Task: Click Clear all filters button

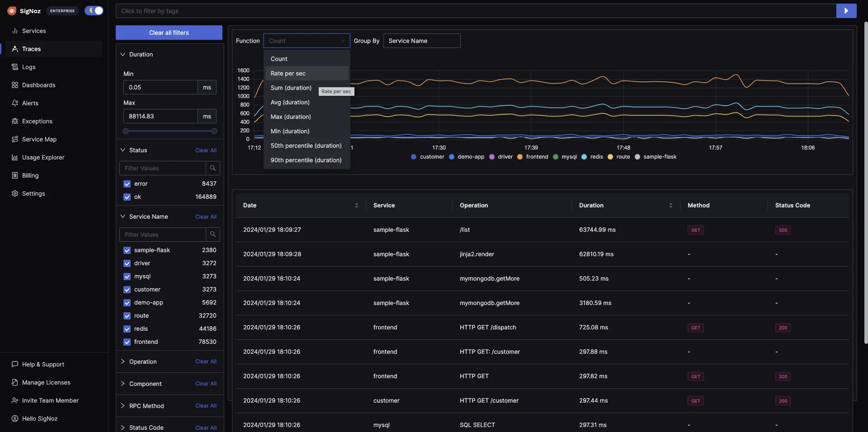Action: (x=169, y=33)
